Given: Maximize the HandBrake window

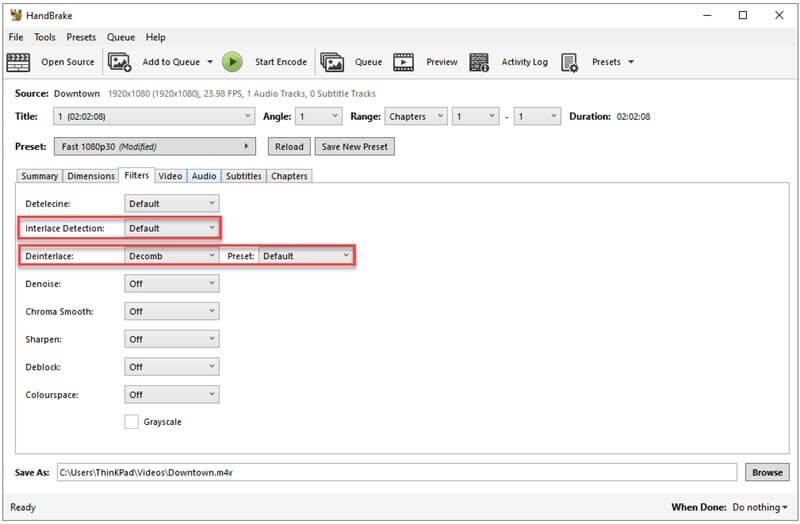Looking at the screenshot, I should 743,15.
